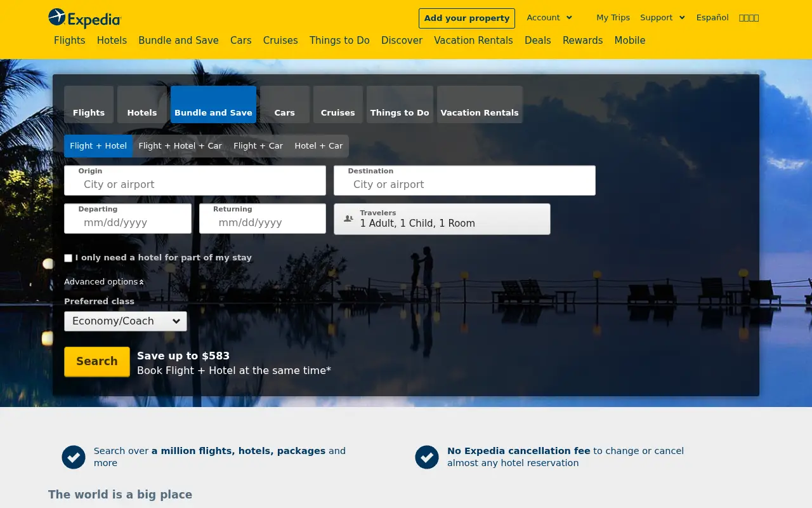Open My Trips link
The image size is (812, 508).
click(613, 18)
